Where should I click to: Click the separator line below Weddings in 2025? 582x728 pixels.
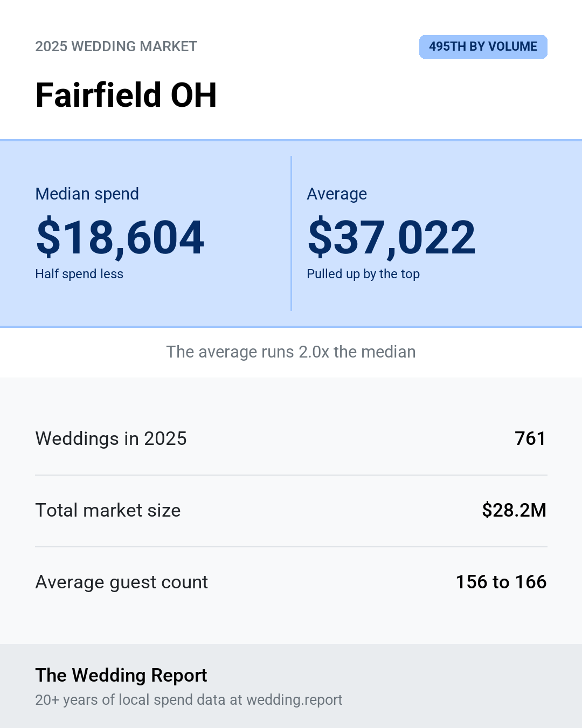click(291, 475)
